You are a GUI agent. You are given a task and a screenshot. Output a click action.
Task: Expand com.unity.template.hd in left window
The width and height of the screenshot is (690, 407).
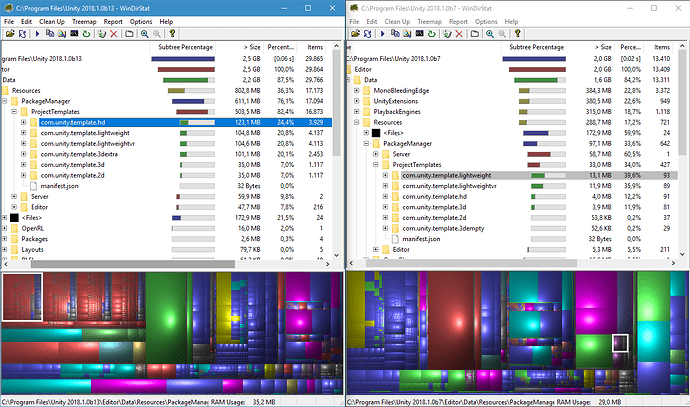click(x=24, y=122)
